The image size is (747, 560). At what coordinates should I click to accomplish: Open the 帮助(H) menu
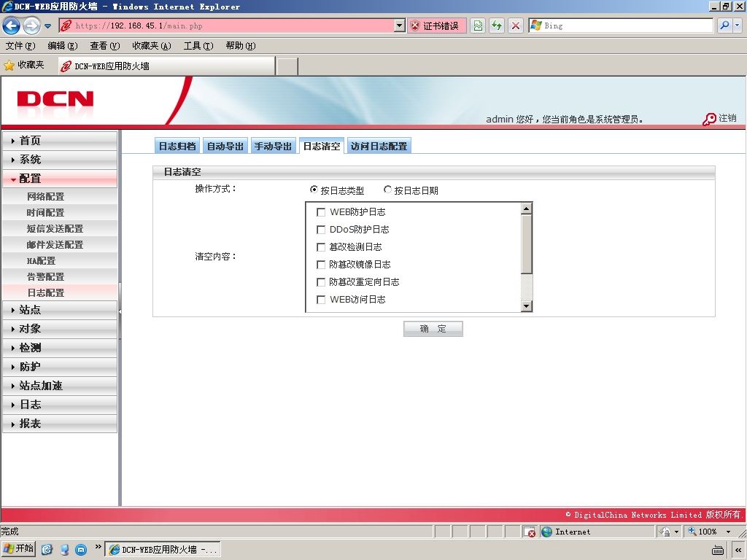(x=241, y=46)
